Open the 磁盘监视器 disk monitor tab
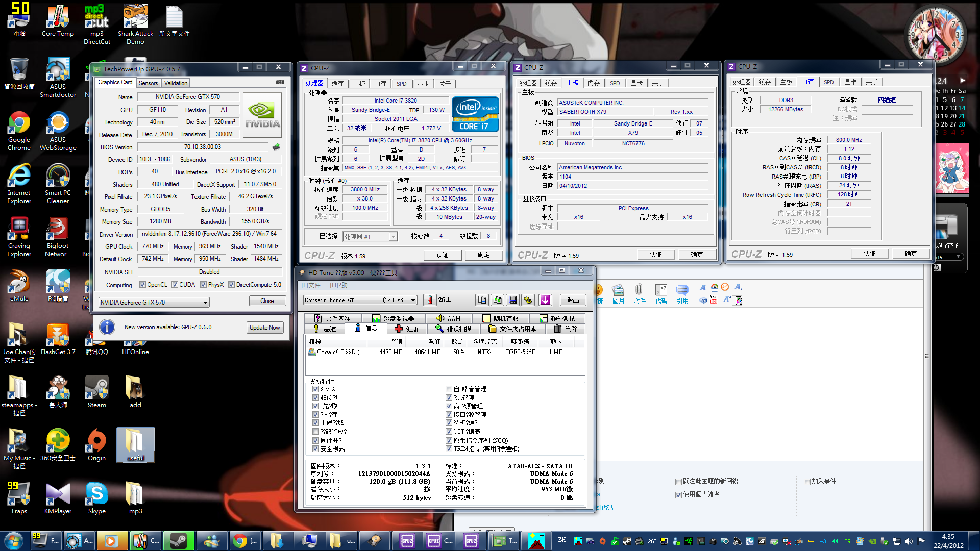This screenshot has width=980, height=551. (x=393, y=318)
